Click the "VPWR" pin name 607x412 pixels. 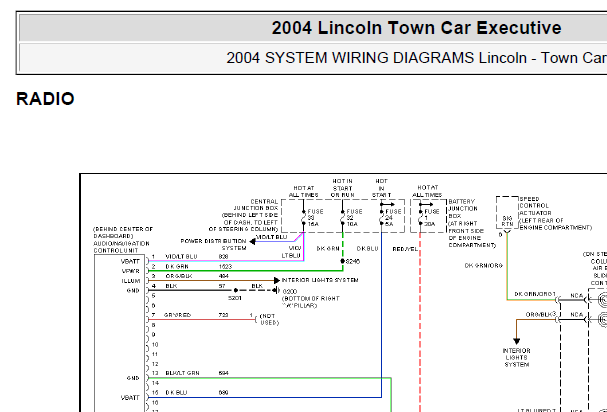click(x=130, y=271)
